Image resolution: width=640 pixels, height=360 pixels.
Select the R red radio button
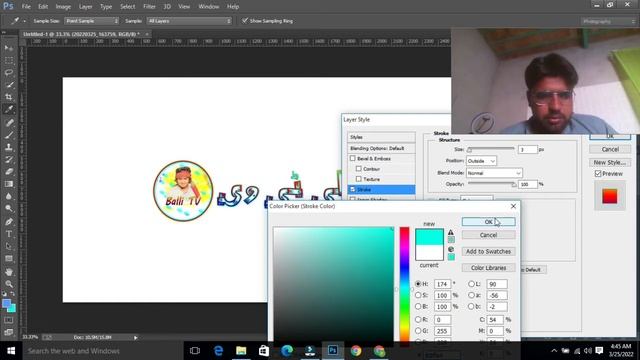point(418,319)
